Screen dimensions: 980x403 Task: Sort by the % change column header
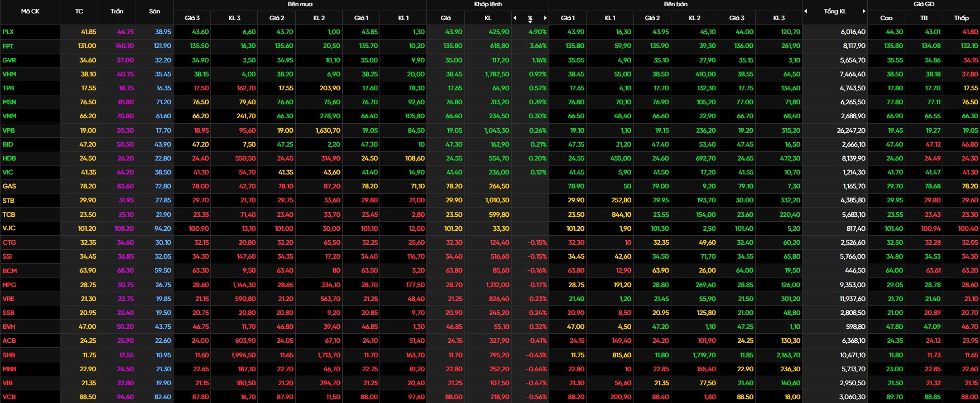tap(530, 18)
